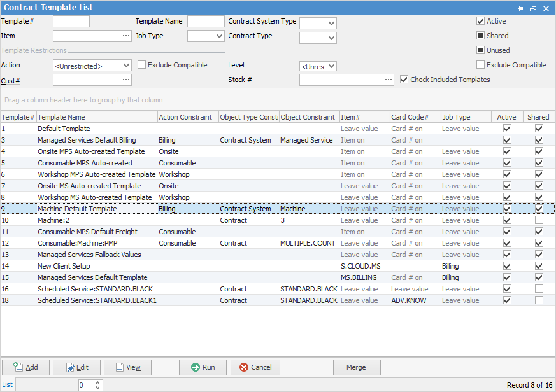Click the Edit button with pencil icon
556x392 pixels.
click(76, 367)
